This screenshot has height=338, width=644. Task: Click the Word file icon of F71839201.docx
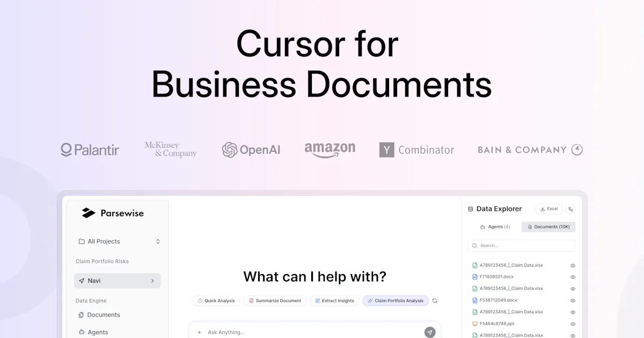(474, 277)
